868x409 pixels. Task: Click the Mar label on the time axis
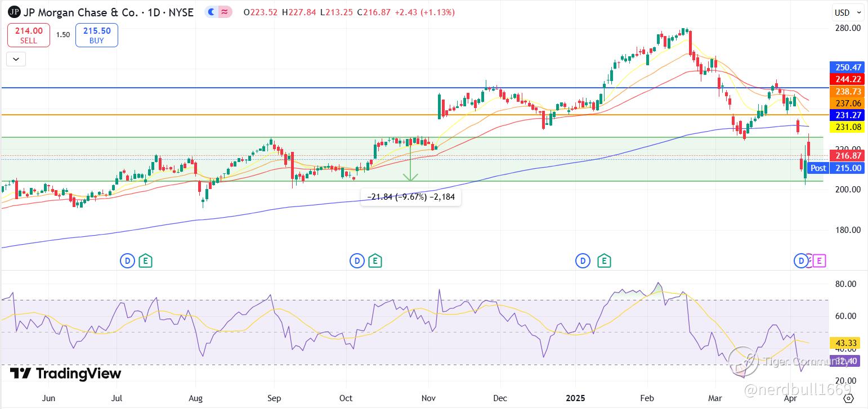click(x=715, y=398)
